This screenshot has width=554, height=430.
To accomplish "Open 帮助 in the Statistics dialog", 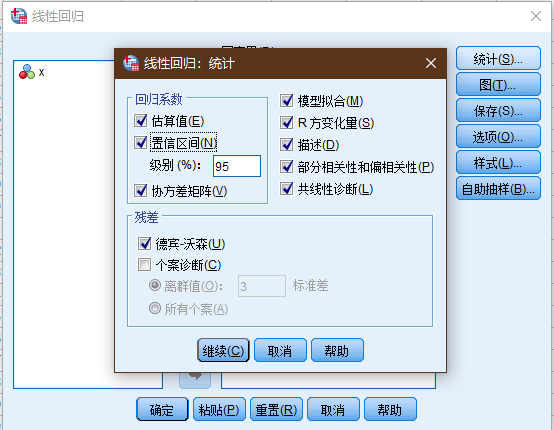I will point(337,350).
